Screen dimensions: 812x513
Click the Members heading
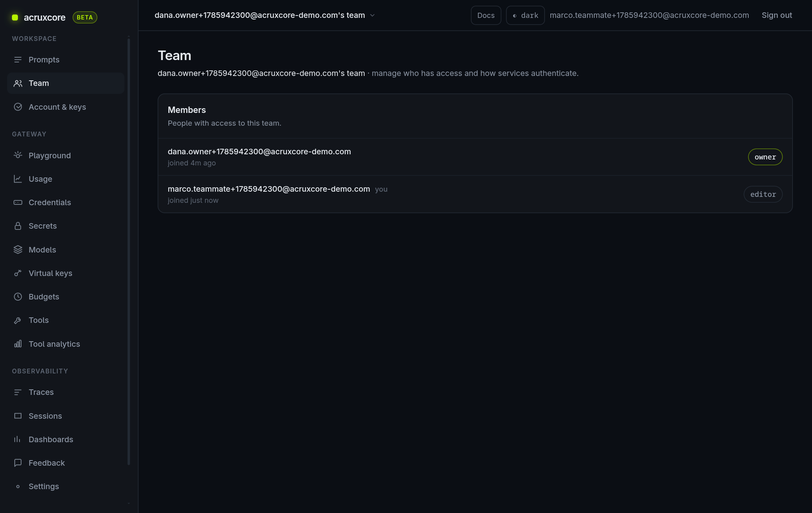click(x=187, y=110)
